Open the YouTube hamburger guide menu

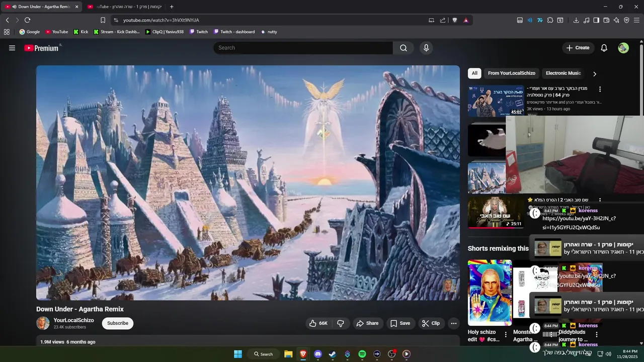point(12,48)
